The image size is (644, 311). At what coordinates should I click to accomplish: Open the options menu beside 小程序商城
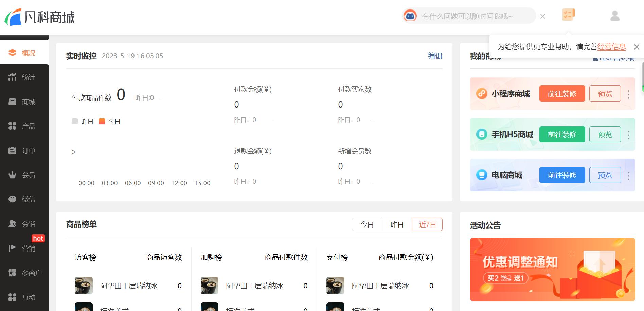coord(628,94)
